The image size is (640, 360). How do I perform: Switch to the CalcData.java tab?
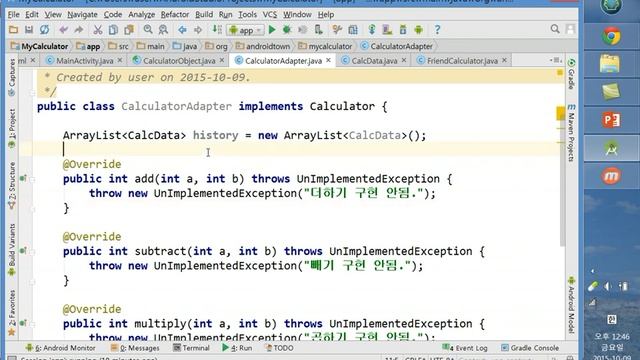[374, 61]
